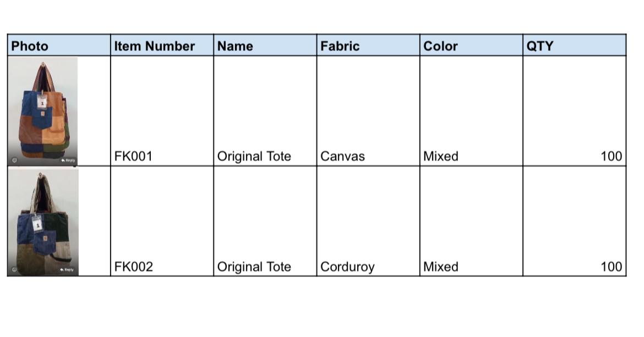Select the Corduroy fabric cell
644x337 pixels.
[x=347, y=267]
